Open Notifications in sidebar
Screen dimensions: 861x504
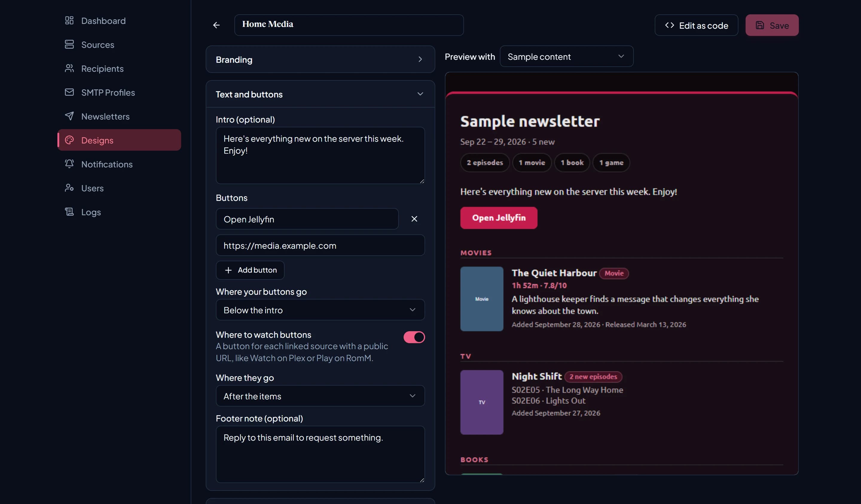[119, 164]
